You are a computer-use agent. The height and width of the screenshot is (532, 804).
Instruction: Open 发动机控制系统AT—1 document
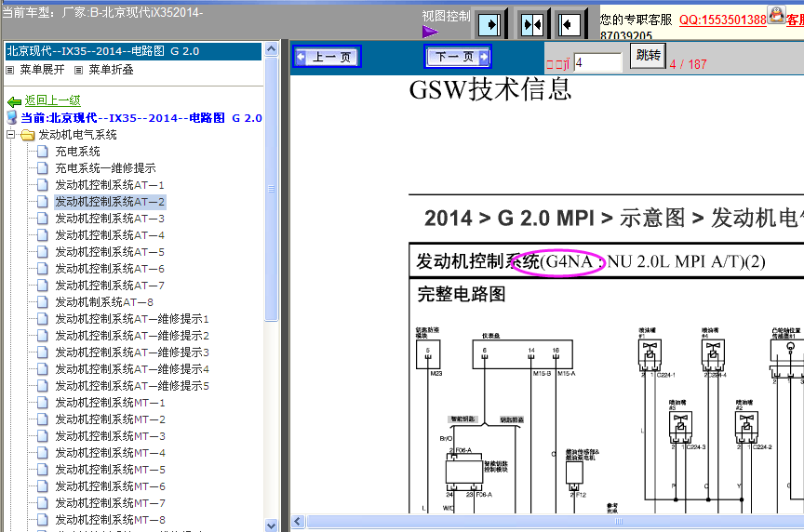click(x=110, y=185)
